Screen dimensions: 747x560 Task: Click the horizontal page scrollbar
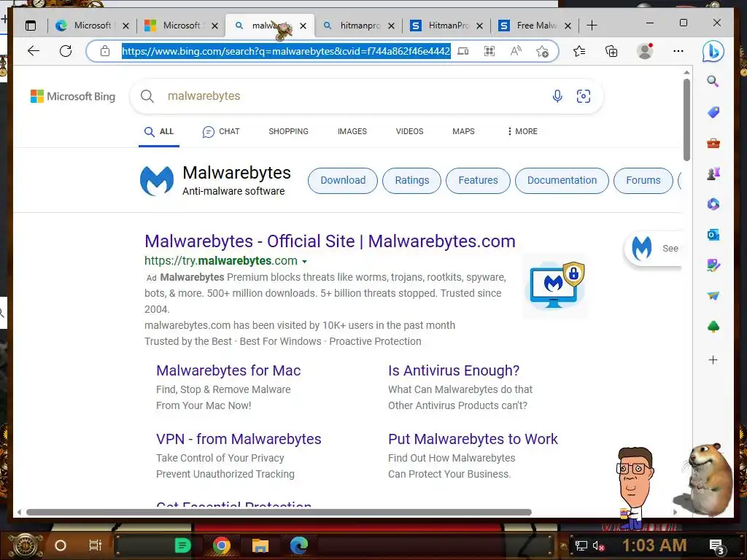coord(279,513)
